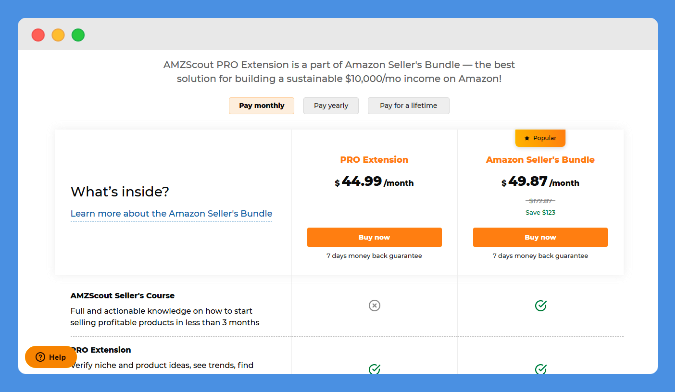Click the red close window button

tap(38, 35)
